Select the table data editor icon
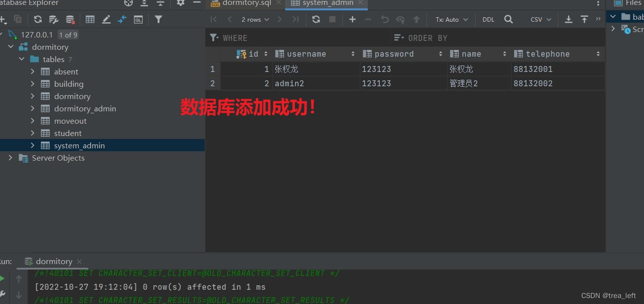Image resolution: width=644 pixels, height=304 pixels. 90,19
